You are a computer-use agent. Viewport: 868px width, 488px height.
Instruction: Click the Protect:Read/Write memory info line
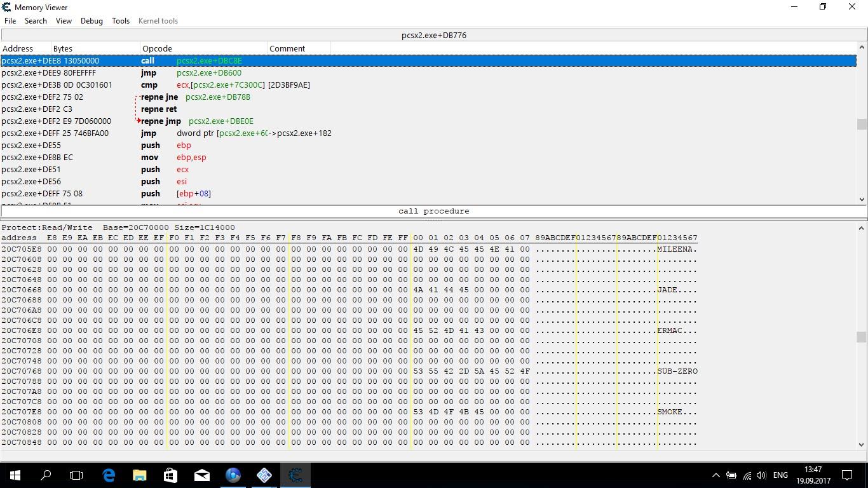point(118,227)
